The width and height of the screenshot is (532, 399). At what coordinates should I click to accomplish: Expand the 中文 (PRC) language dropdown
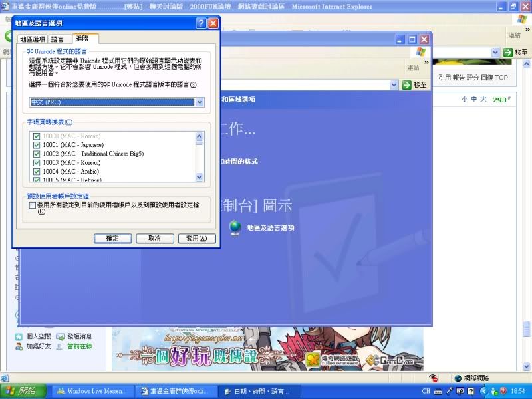tap(199, 102)
